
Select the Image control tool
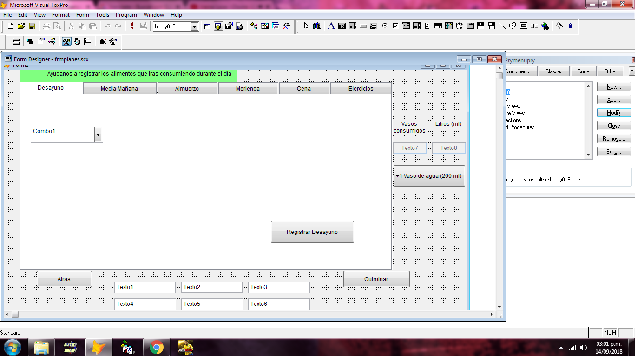click(449, 26)
